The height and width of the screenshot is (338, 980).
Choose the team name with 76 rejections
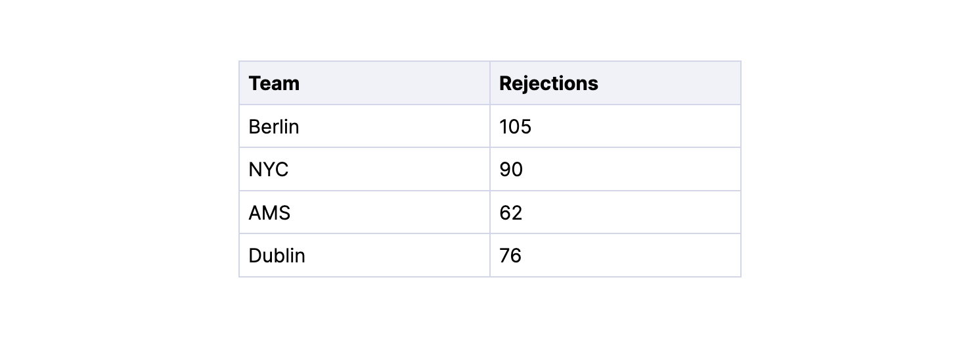pos(365,255)
